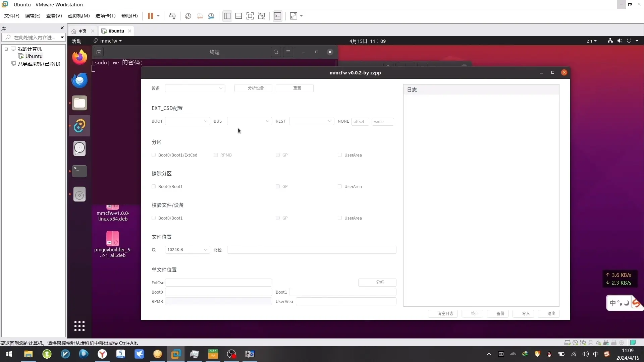
Task: Click the file path input field
Action: (312, 250)
